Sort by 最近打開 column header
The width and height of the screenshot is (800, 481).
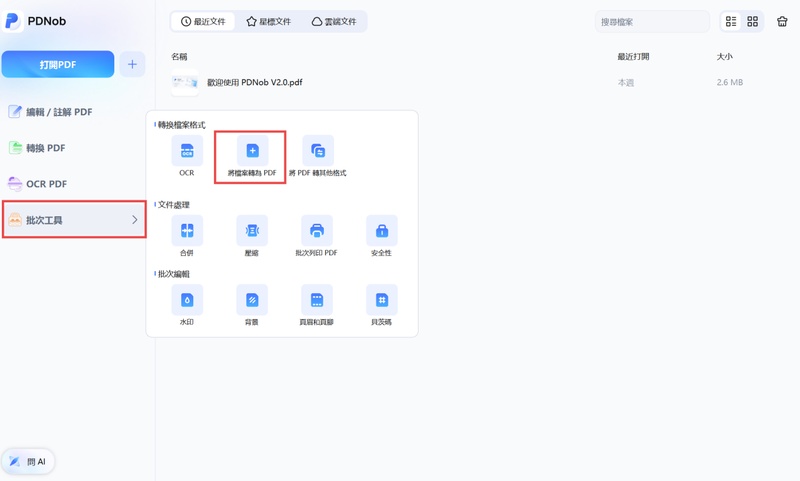pos(633,56)
